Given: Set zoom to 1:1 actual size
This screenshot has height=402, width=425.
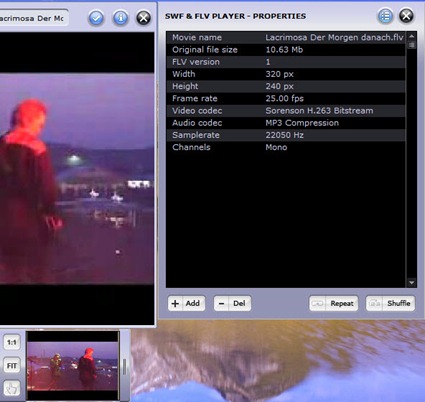Looking at the screenshot, I should pyautogui.click(x=12, y=342).
